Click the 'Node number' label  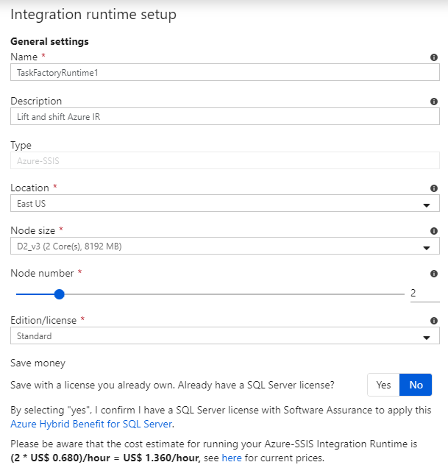click(x=42, y=273)
